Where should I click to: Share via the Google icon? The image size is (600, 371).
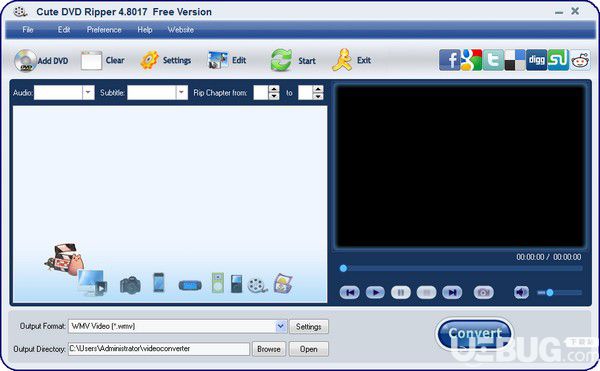pyautogui.click(x=471, y=60)
